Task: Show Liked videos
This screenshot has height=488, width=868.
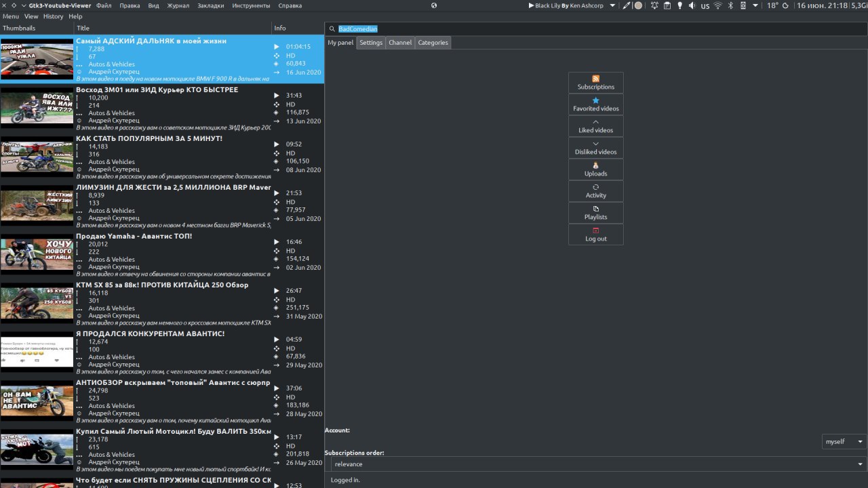Action: click(596, 126)
